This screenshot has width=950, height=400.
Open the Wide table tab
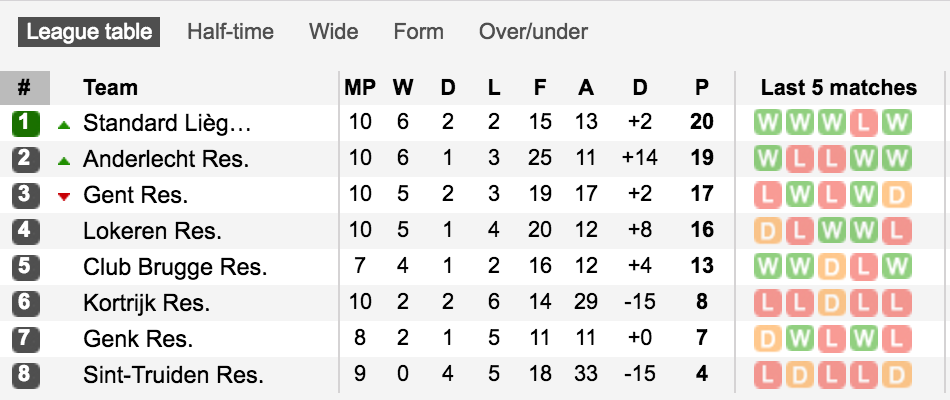[x=333, y=32]
